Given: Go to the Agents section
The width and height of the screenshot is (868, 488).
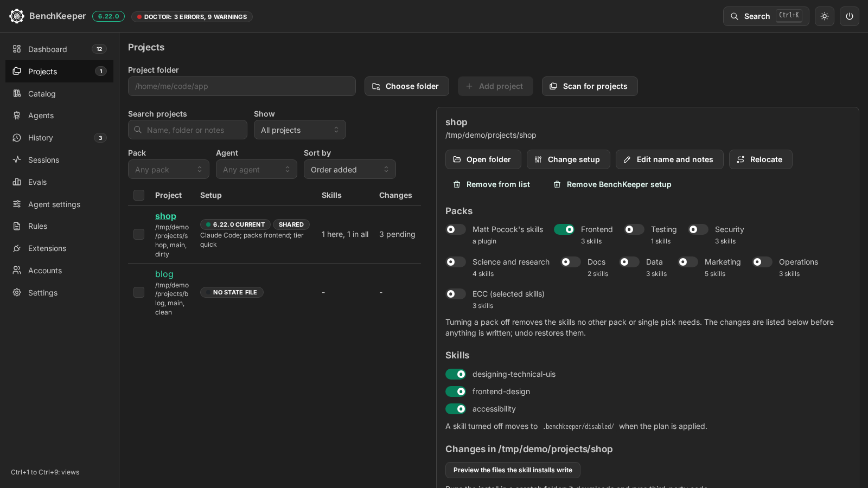Looking at the screenshot, I should (59, 115).
